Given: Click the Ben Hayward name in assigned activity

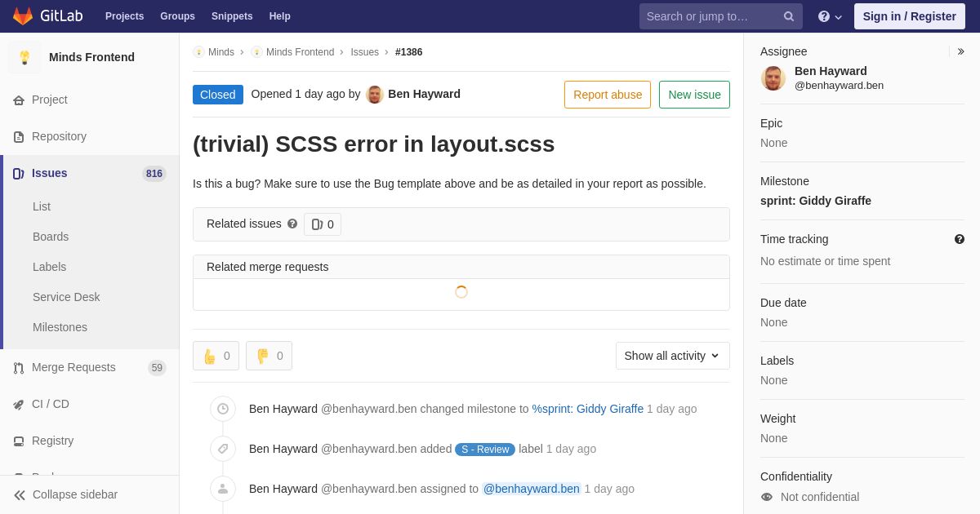Looking at the screenshot, I should click(283, 489).
